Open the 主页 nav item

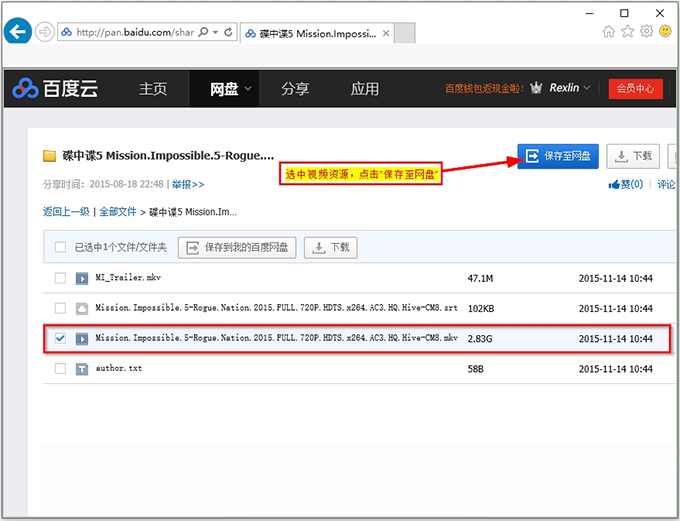click(153, 89)
